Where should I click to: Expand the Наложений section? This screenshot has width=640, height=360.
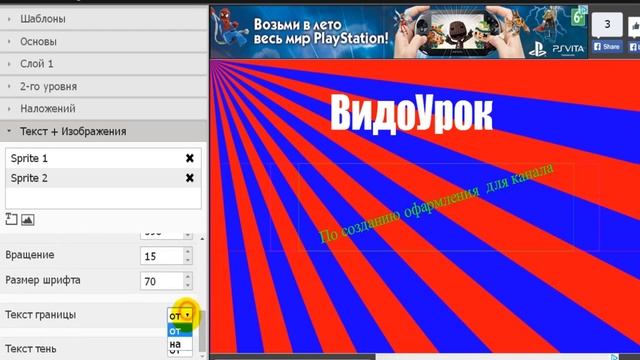pyautogui.click(x=104, y=109)
